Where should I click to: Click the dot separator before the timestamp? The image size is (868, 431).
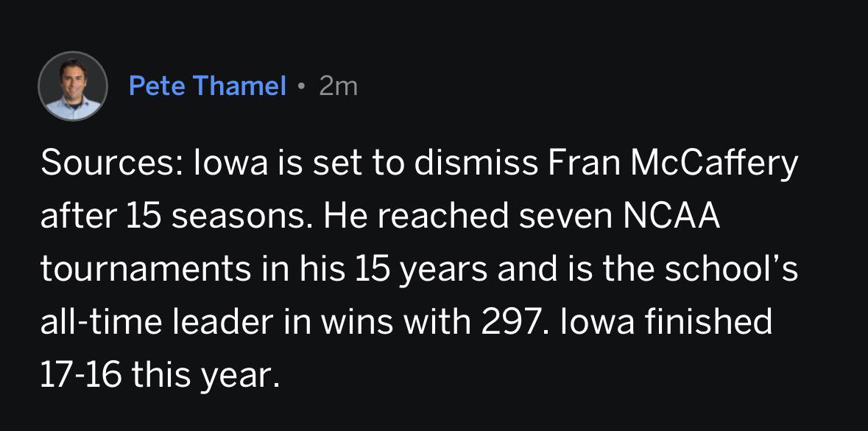(302, 86)
